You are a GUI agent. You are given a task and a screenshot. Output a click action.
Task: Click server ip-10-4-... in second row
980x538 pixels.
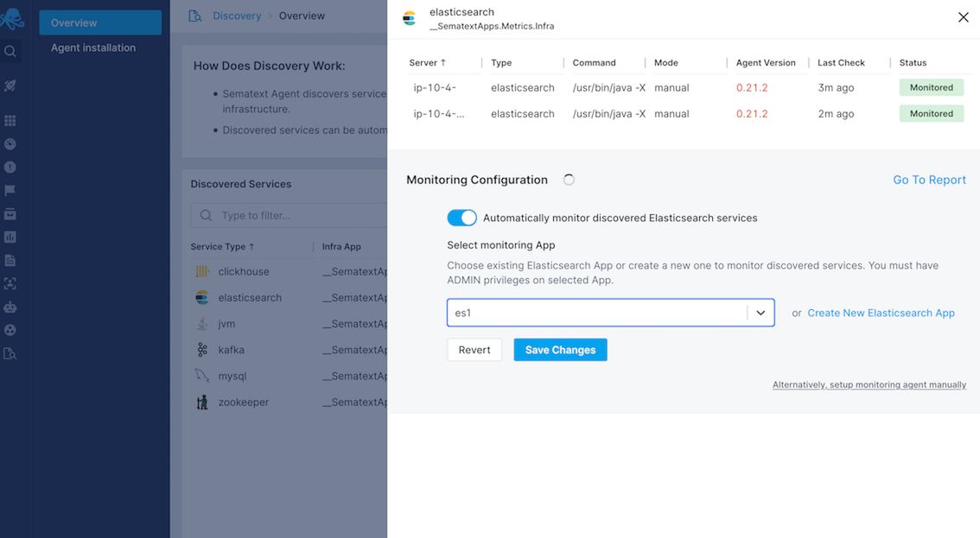[439, 114]
